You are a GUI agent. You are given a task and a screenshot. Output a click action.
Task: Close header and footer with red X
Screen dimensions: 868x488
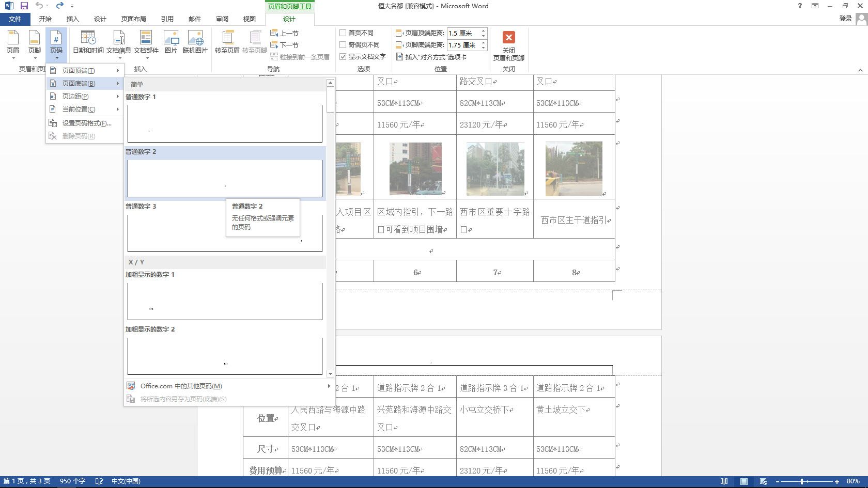[x=508, y=38]
